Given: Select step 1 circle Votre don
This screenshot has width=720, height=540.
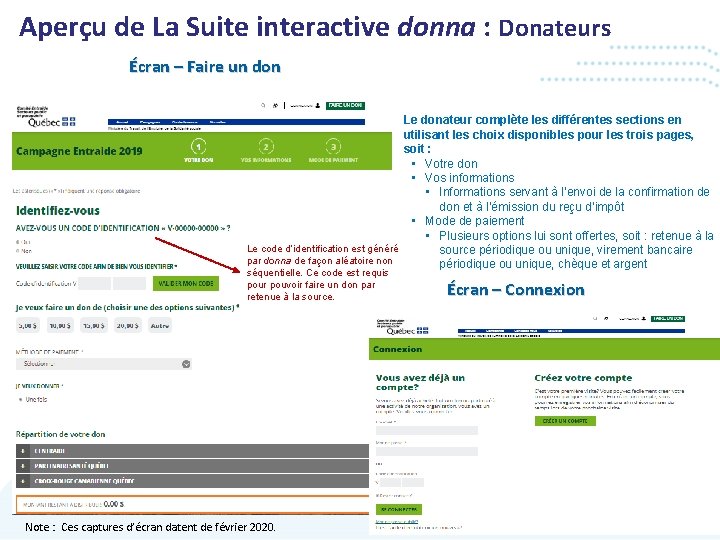Looking at the screenshot, I should pyautogui.click(x=198, y=146).
